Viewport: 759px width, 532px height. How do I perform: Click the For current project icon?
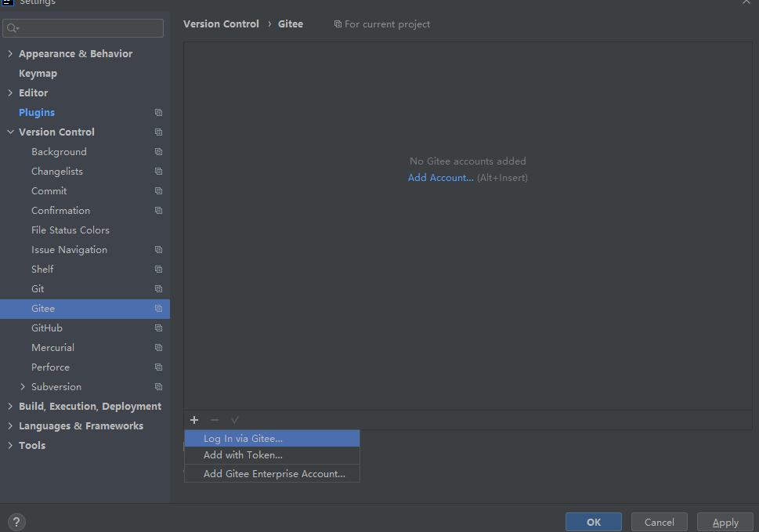tap(338, 24)
